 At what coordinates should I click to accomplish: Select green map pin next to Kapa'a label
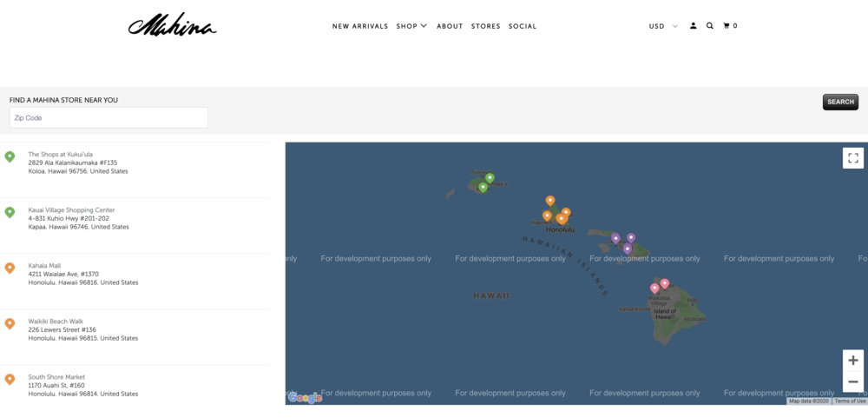pyautogui.click(x=490, y=177)
